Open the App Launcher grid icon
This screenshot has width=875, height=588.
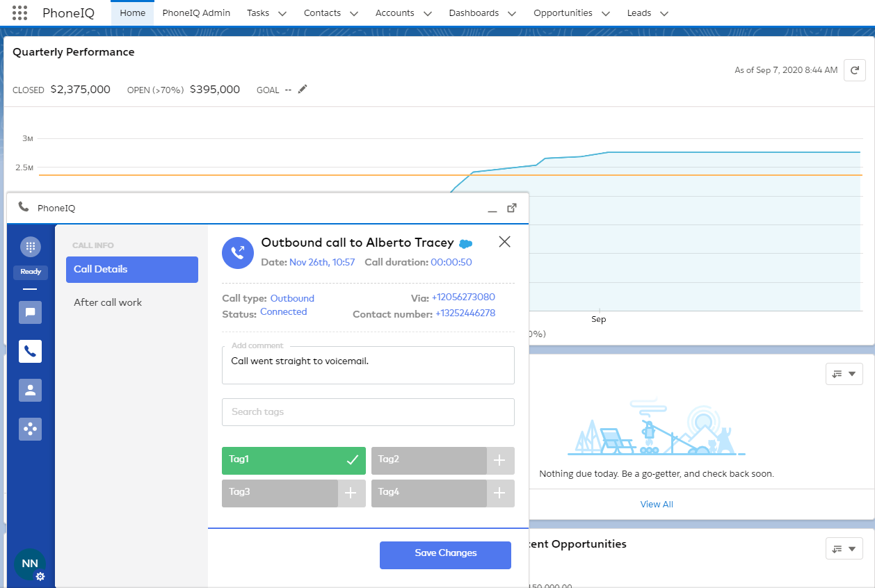(20, 13)
